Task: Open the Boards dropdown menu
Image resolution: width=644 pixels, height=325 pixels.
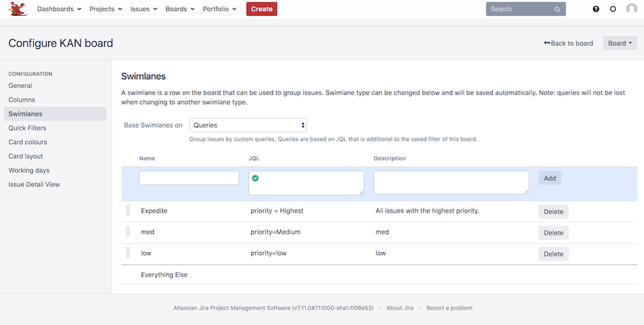Action: click(180, 9)
